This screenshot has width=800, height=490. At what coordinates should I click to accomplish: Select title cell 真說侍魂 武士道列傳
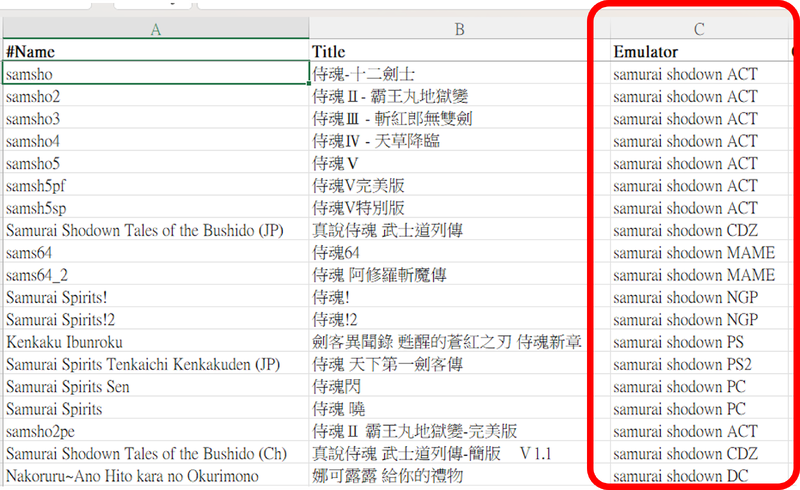459,230
